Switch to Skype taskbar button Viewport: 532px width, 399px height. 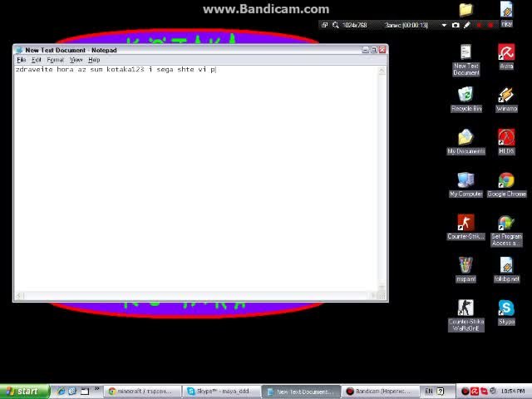[220, 391]
